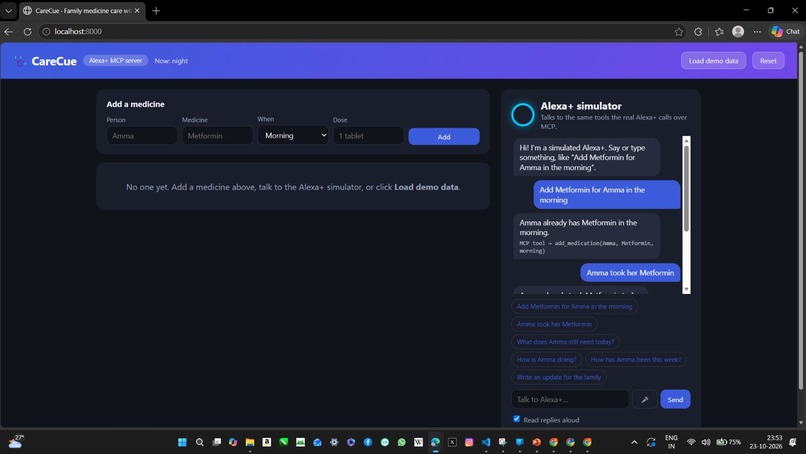Image resolution: width=806 pixels, height=454 pixels.
Task: Click the Load demo data button
Action: (713, 61)
